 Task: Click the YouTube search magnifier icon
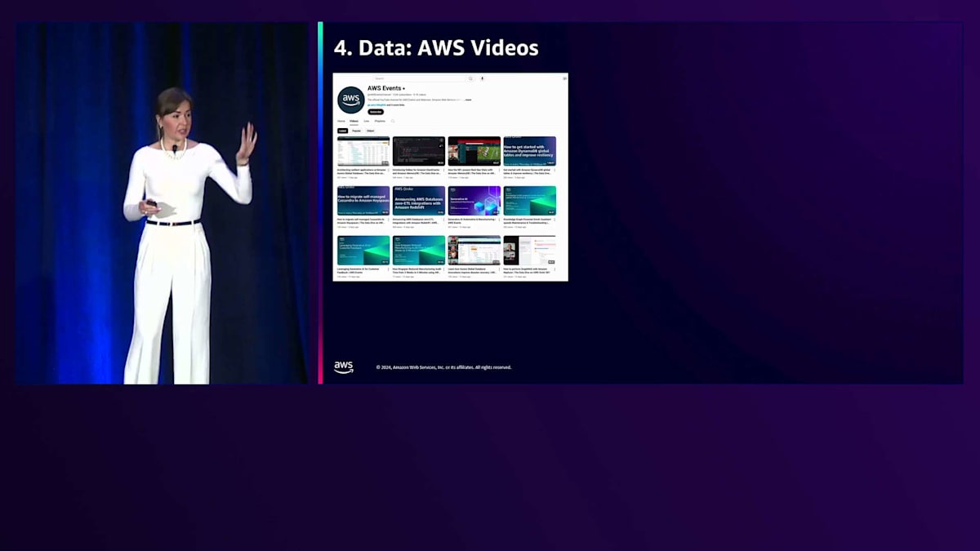(470, 78)
